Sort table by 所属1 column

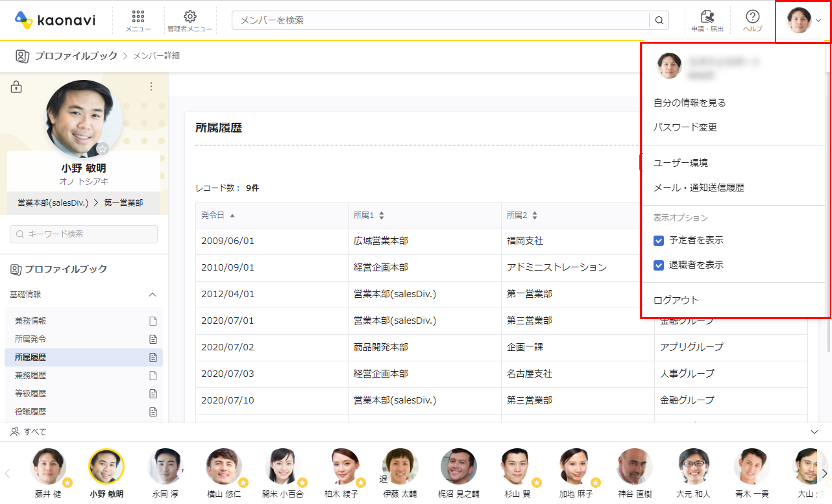click(381, 215)
